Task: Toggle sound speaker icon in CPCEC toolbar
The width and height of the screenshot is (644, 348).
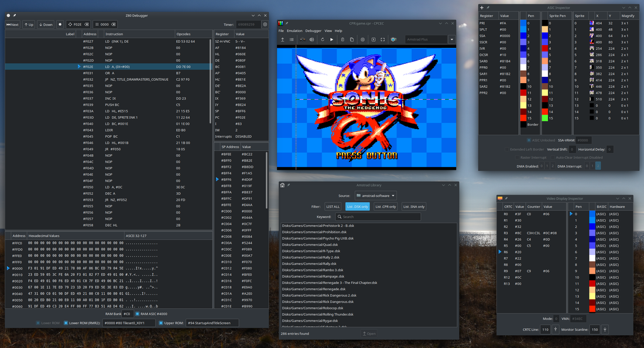Action: click(311, 39)
